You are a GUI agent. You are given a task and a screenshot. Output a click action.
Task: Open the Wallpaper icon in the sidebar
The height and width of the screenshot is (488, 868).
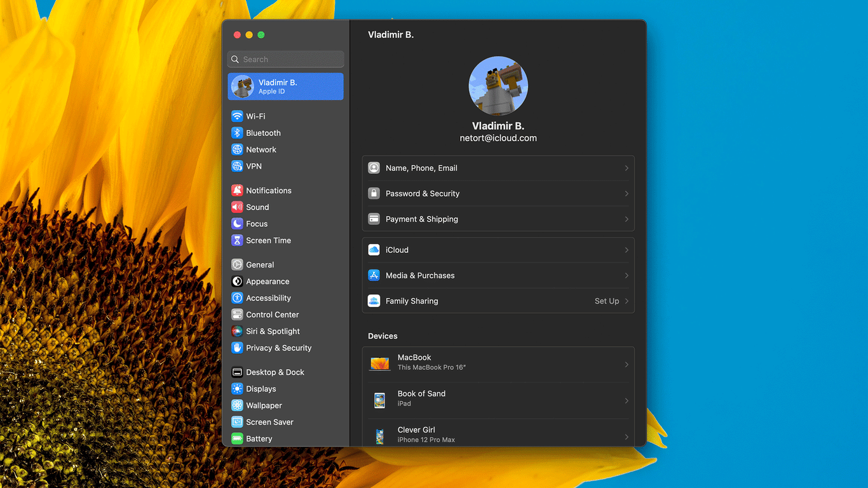pos(237,405)
